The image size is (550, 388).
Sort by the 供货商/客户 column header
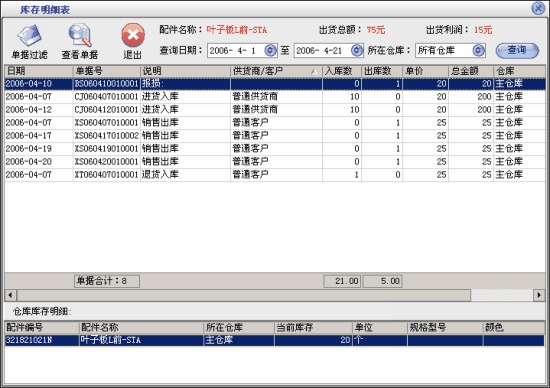pyautogui.click(x=276, y=71)
